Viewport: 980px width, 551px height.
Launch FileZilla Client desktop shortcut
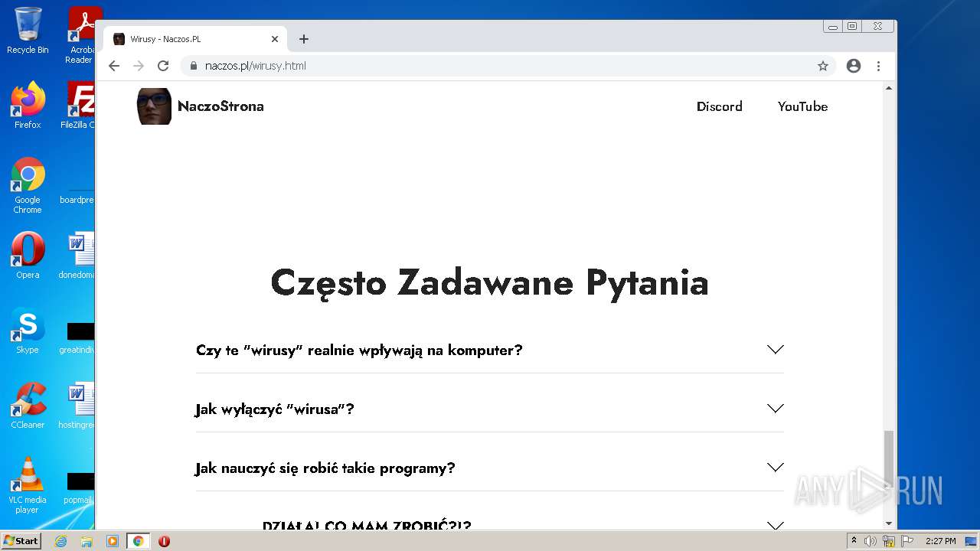coord(78,106)
